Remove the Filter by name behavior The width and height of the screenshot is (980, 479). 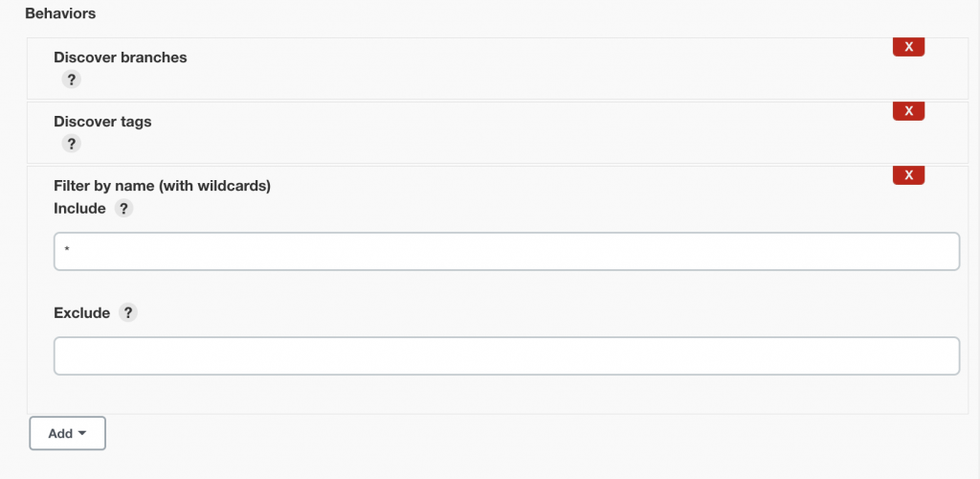coord(908,174)
